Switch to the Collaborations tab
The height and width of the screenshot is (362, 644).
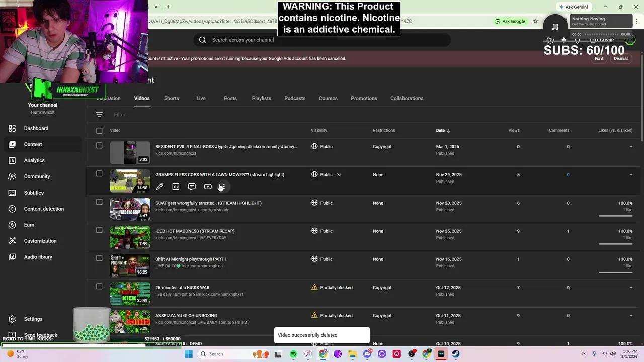(x=407, y=98)
